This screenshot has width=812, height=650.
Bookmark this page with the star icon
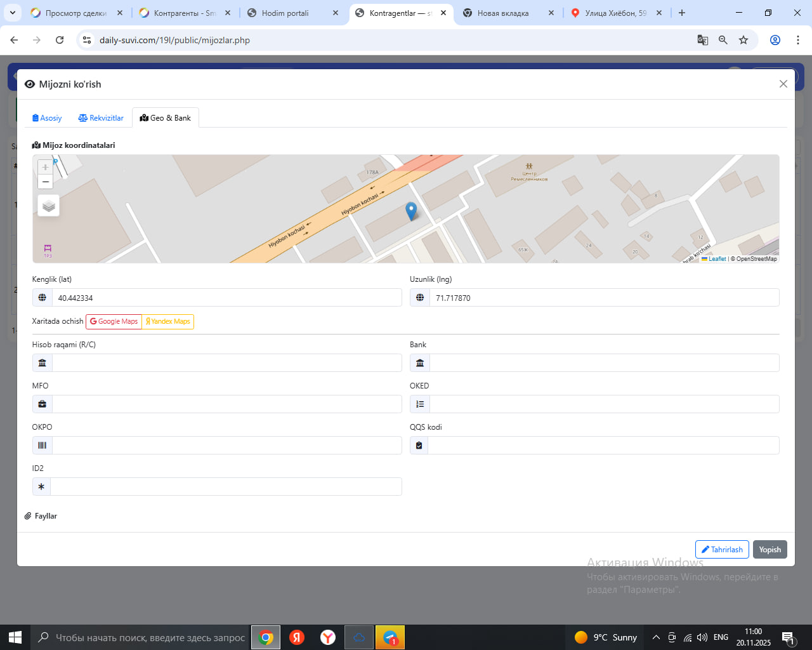click(x=743, y=40)
